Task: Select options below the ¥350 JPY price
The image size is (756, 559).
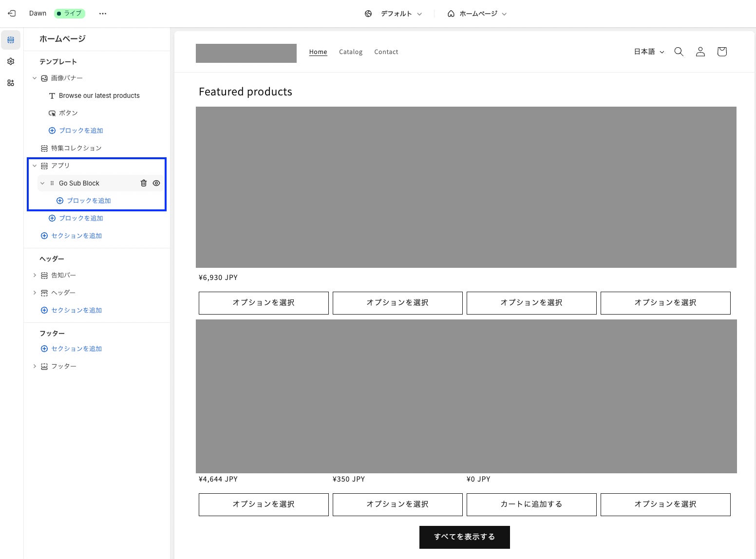Action: (x=397, y=504)
